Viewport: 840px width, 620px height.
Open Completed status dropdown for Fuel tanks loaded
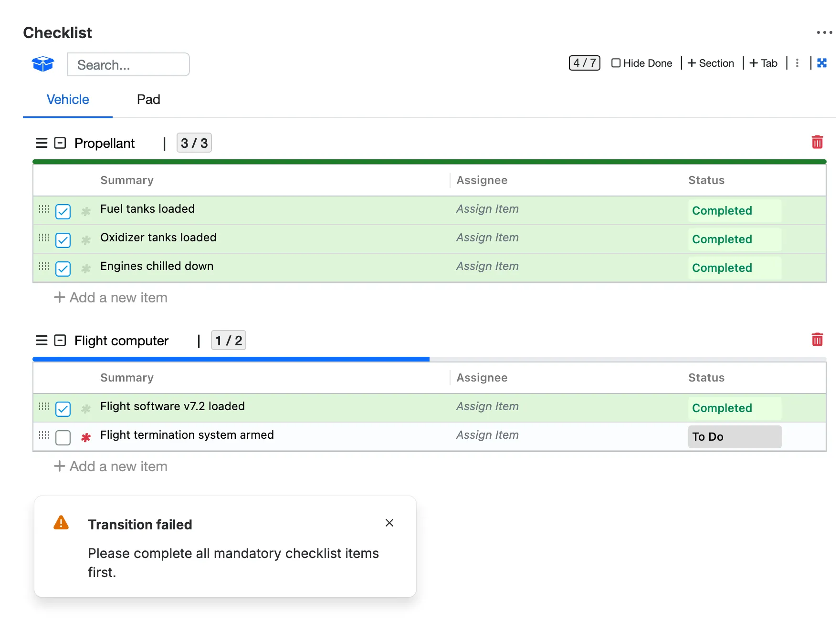pos(735,210)
